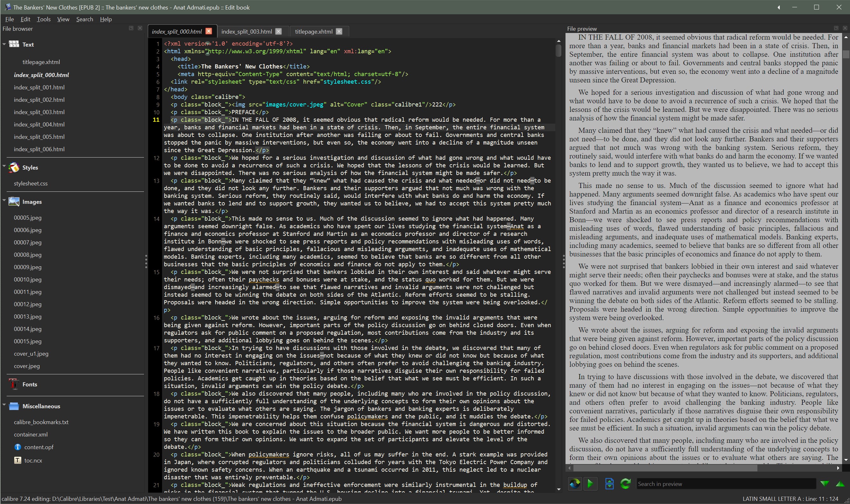The height and width of the screenshot is (504, 850).
Task: Click the green auto-reload preview play button
Action: tap(591, 484)
